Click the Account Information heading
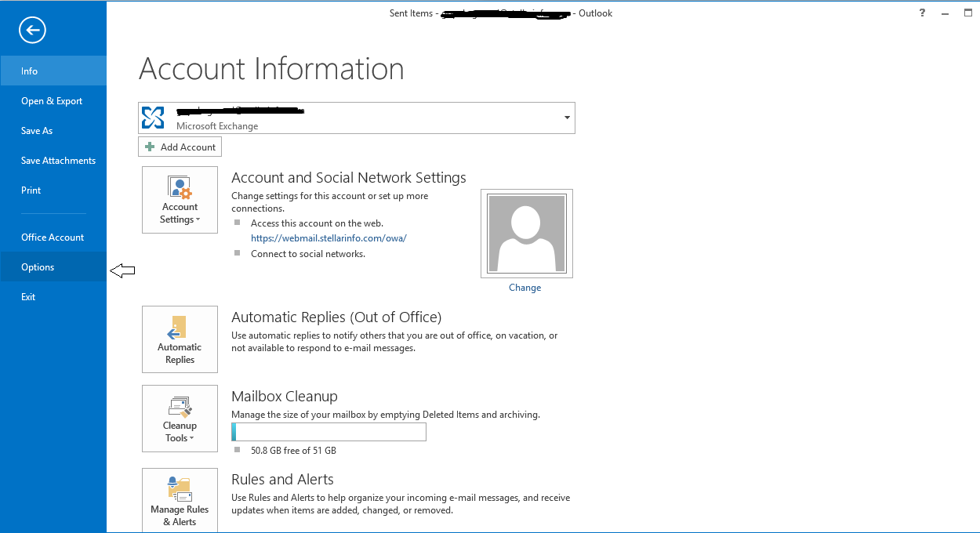Image resolution: width=980 pixels, height=533 pixels. (x=271, y=69)
